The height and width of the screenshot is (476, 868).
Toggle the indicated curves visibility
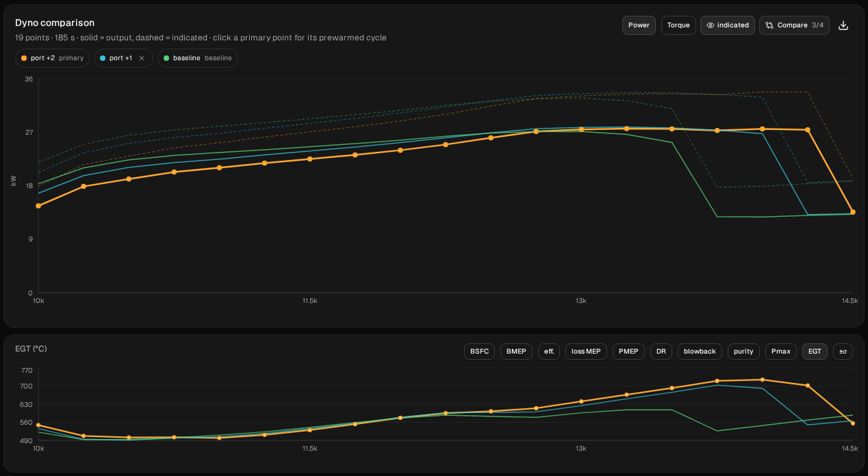(727, 25)
